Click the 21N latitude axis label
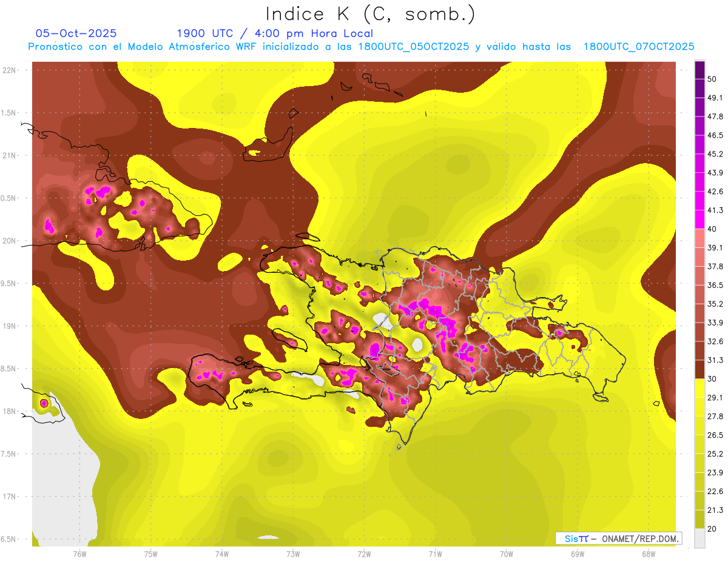Viewport: 728px width, 562px height. (10, 155)
